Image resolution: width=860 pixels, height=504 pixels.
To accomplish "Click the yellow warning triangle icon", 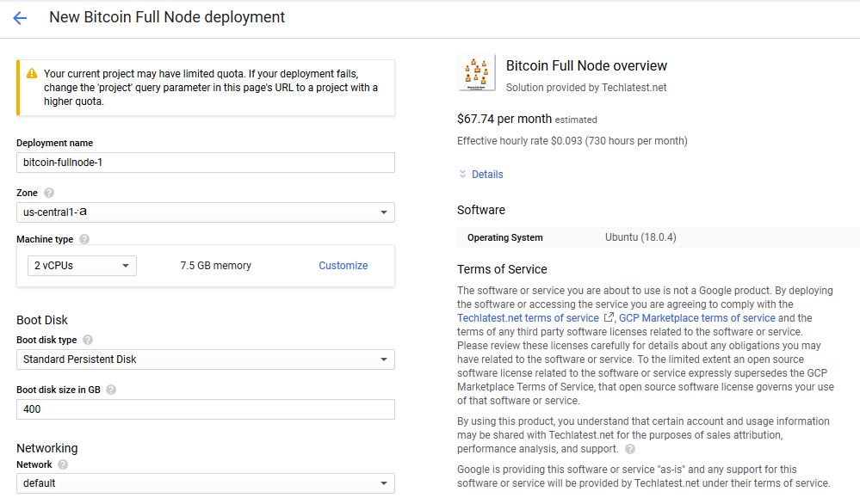I will (32, 73).
